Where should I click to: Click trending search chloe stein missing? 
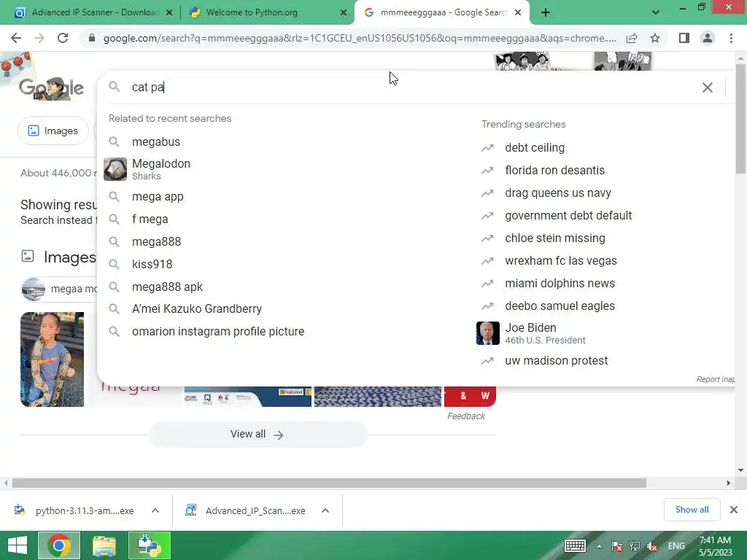(555, 238)
